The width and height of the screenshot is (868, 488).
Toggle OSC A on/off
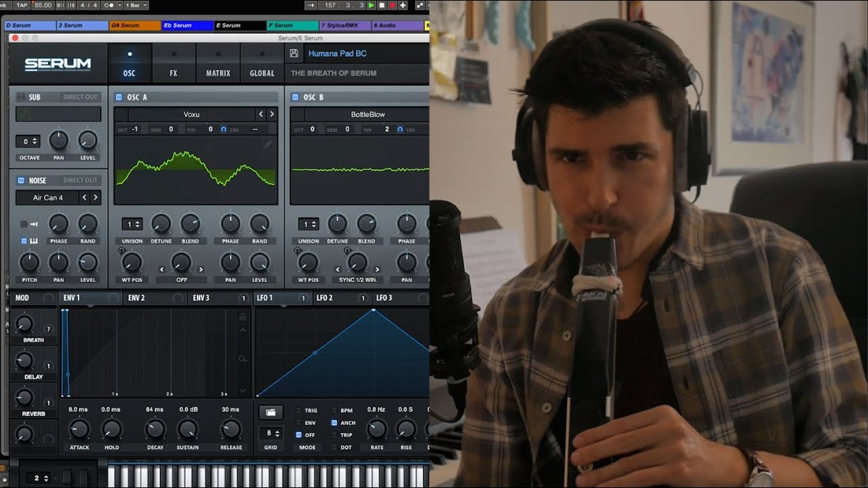[x=119, y=97]
